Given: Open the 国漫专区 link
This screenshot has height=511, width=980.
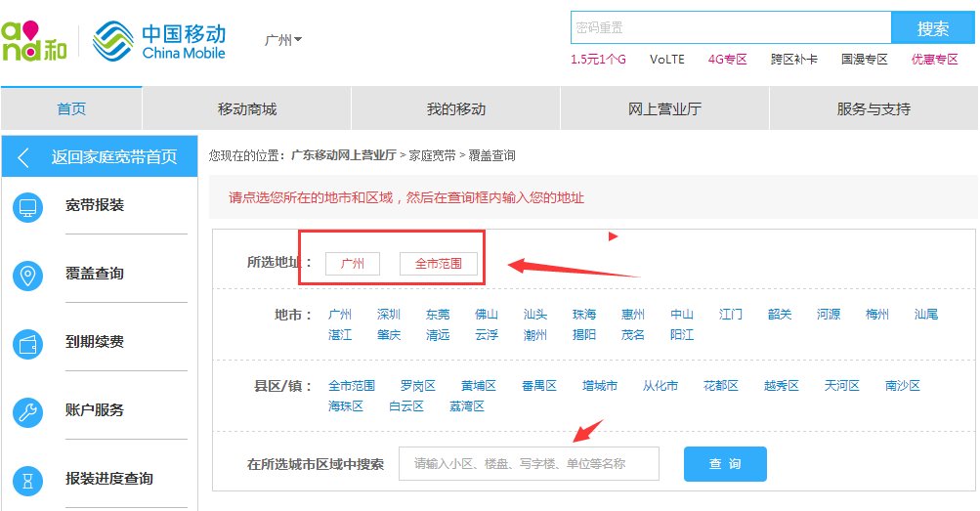Looking at the screenshot, I should tap(865, 60).
